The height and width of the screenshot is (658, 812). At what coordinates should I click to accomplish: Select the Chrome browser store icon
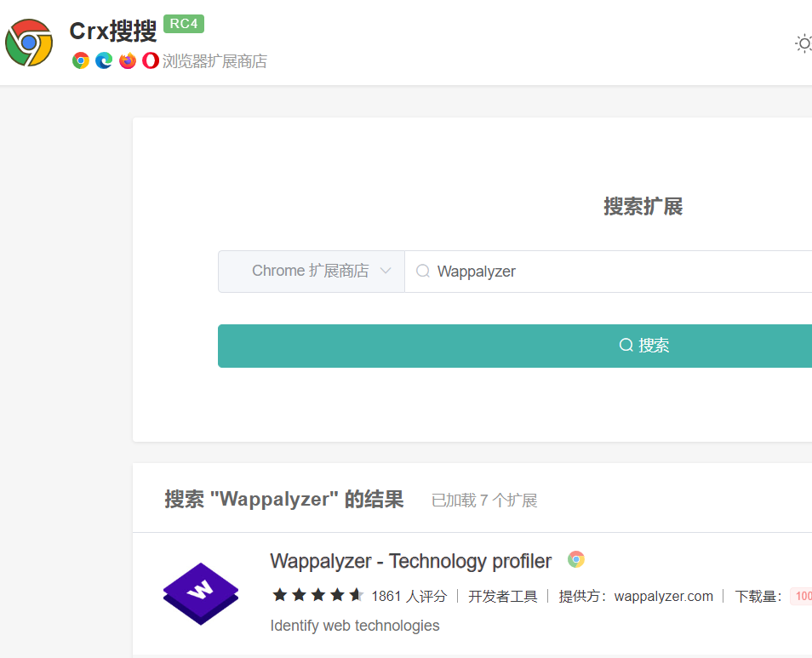point(80,60)
